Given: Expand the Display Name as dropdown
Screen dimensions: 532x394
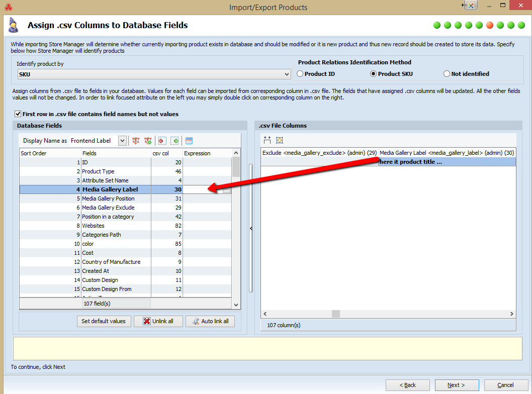Looking at the screenshot, I should click(x=122, y=141).
